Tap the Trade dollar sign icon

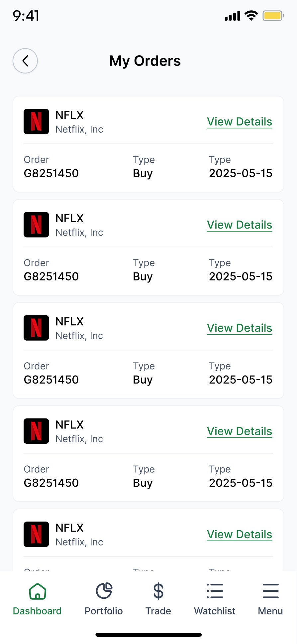[x=158, y=591]
